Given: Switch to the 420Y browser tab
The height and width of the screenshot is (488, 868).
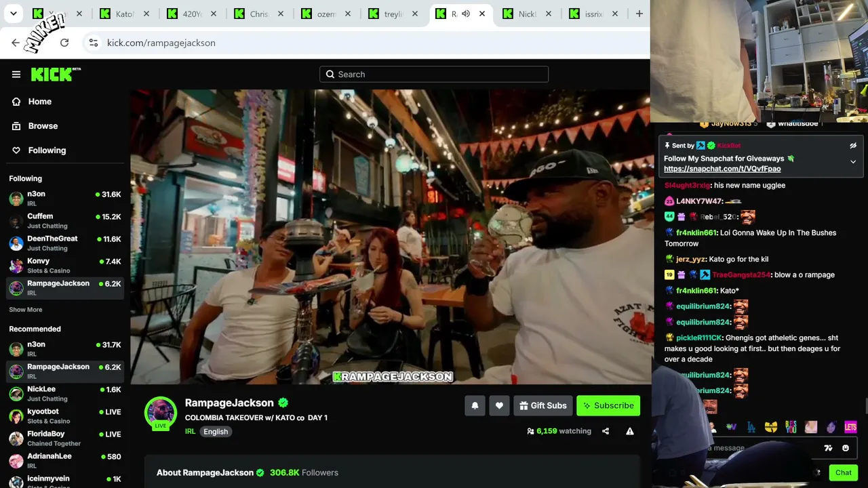Looking at the screenshot, I should click(x=191, y=14).
